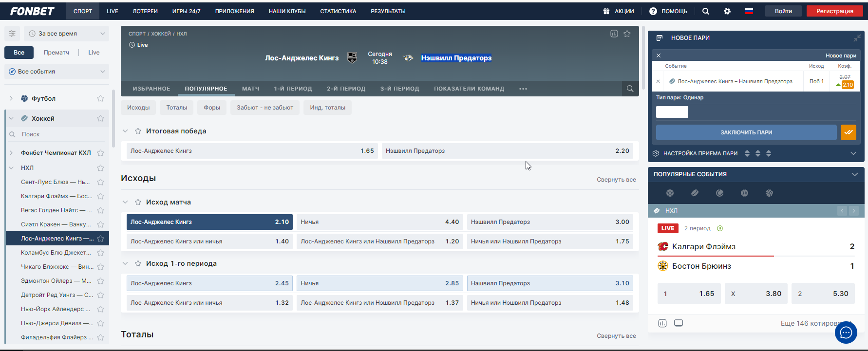Add Футбол to favorites with star
The height and width of the screenshot is (351, 868).
click(x=100, y=98)
